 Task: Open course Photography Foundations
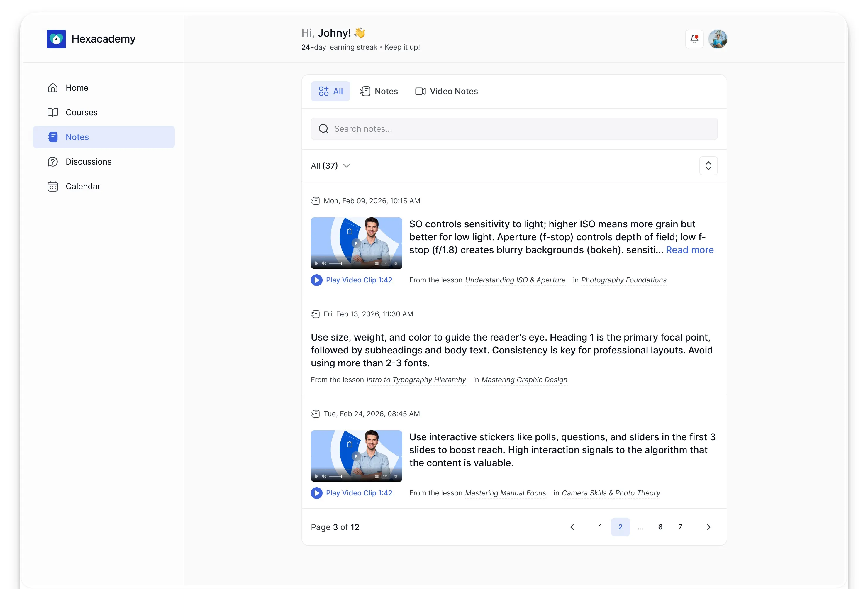(624, 280)
